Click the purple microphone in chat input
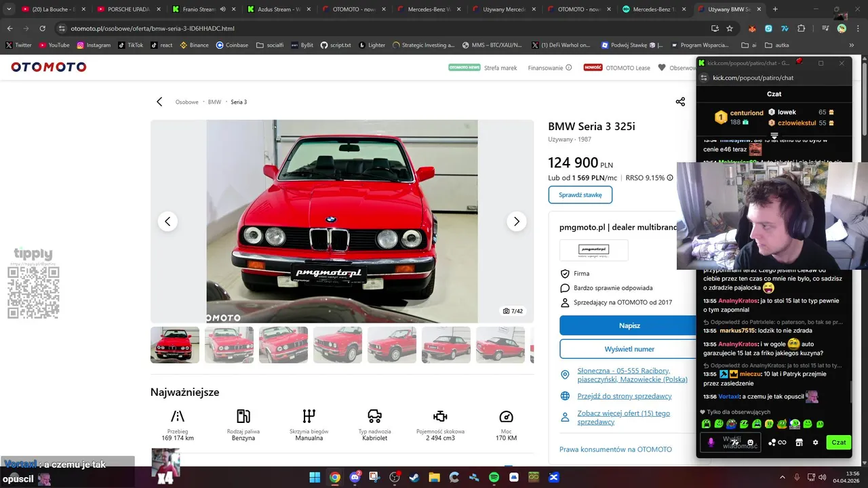Image resolution: width=868 pixels, height=488 pixels. (x=711, y=443)
